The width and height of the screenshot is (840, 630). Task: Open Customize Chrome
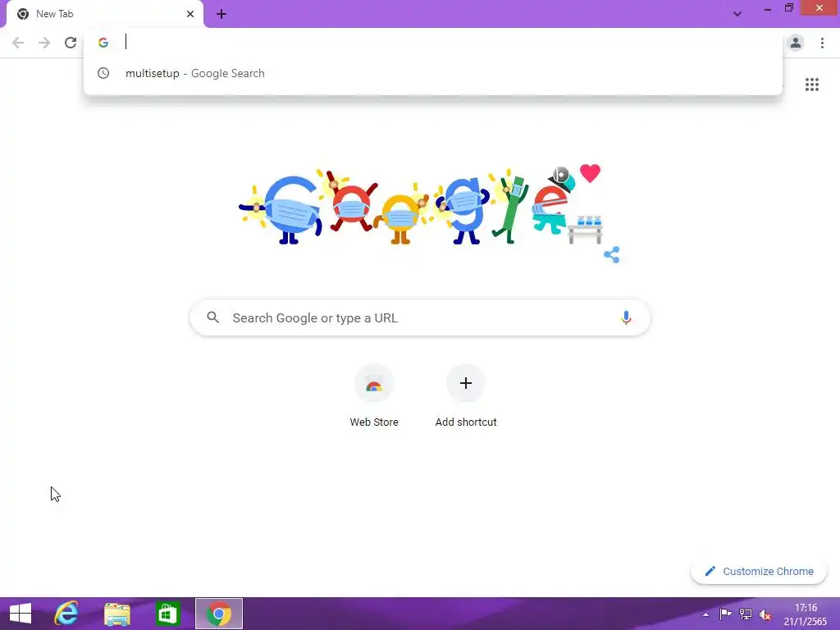(x=759, y=571)
